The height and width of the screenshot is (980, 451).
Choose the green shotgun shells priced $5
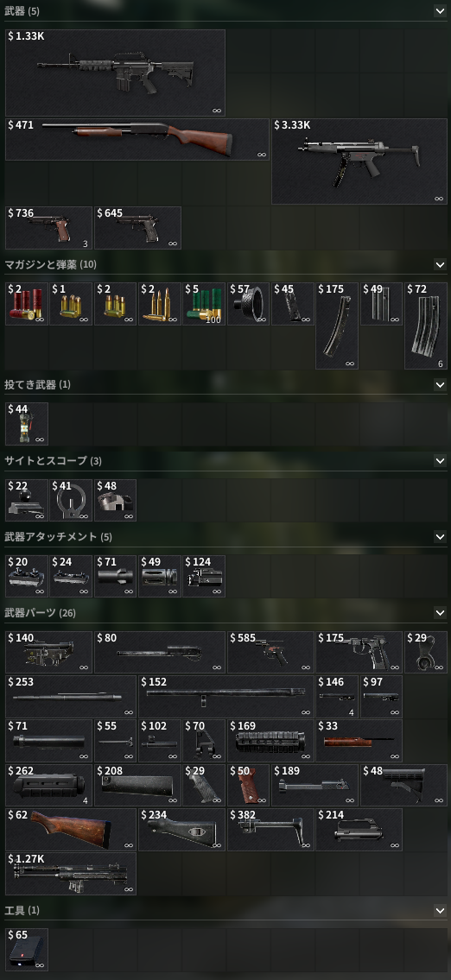point(204,304)
